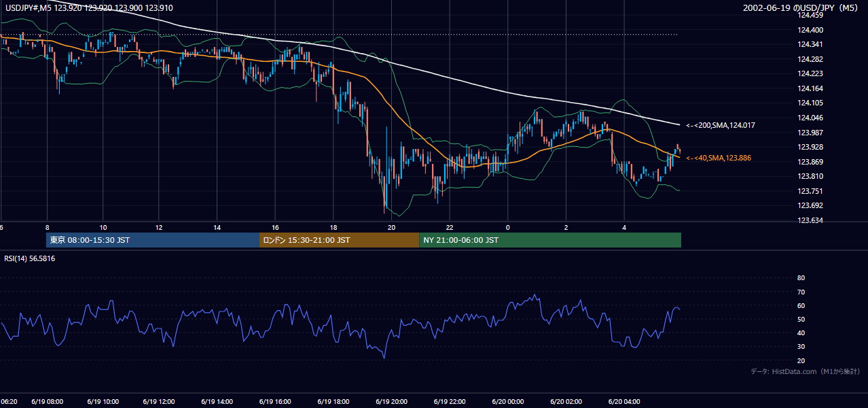This screenshot has height=408, width=868.
Task: Click the 124.046 price axis label
Action: click(810, 118)
